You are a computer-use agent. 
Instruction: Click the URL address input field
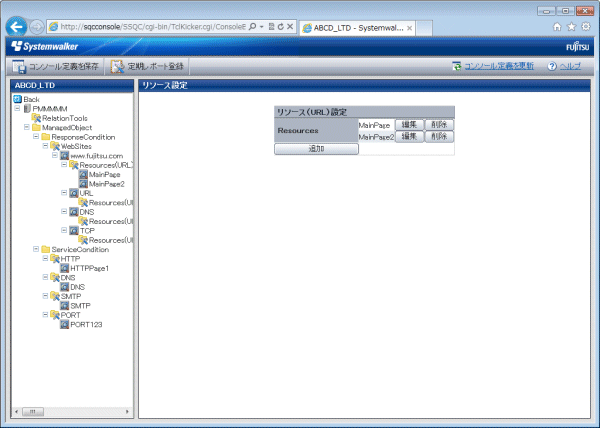pyautogui.click(x=153, y=27)
